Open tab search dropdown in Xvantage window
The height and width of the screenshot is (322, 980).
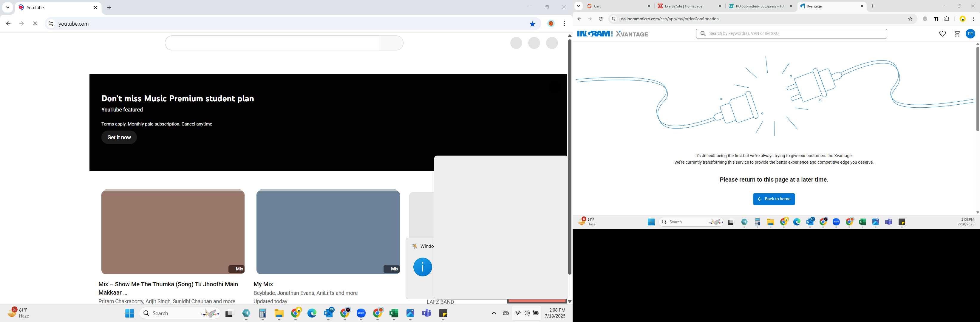pos(579,6)
